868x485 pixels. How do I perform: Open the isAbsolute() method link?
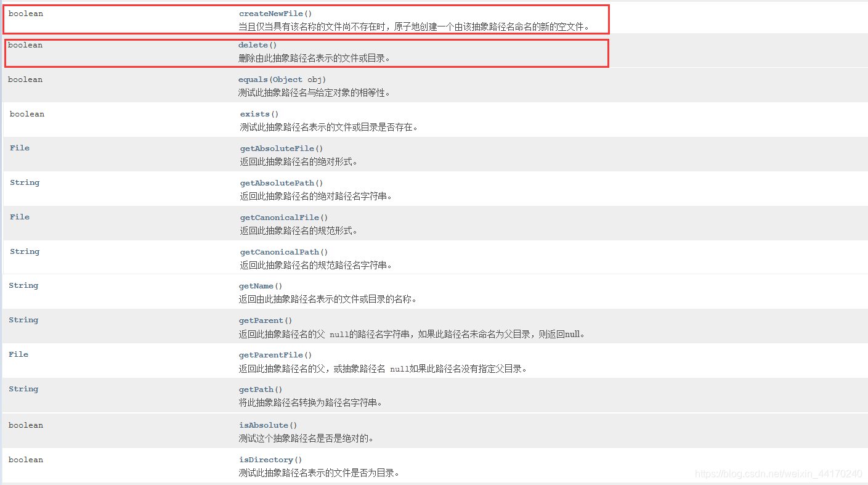268,425
